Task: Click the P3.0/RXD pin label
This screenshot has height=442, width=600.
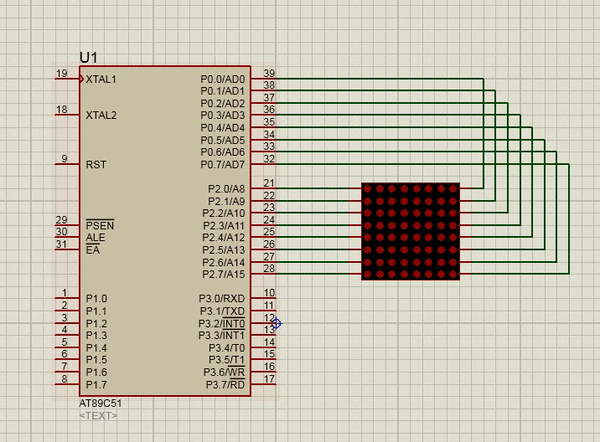Action: pyautogui.click(x=222, y=298)
